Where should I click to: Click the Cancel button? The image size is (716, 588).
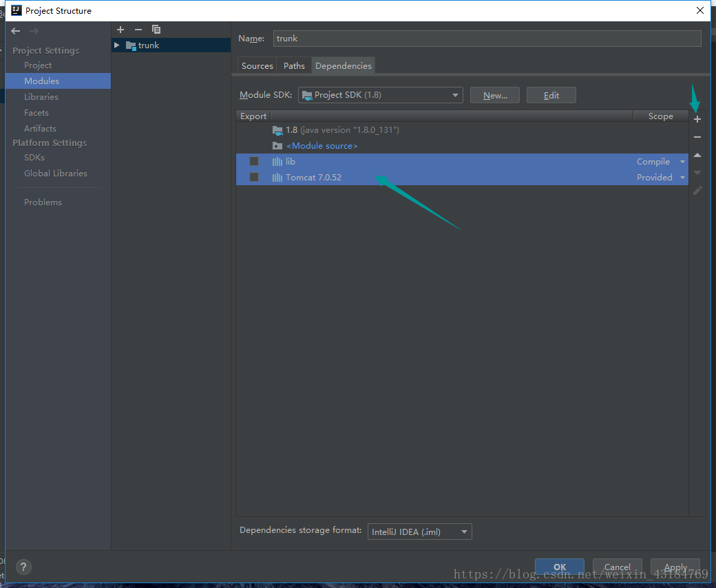click(x=618, y=567)
